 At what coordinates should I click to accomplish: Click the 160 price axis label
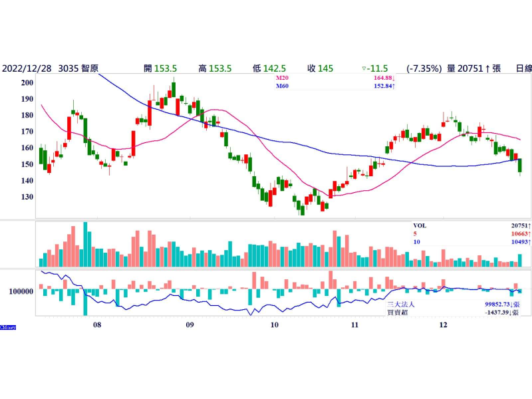(x=27, y=148)
